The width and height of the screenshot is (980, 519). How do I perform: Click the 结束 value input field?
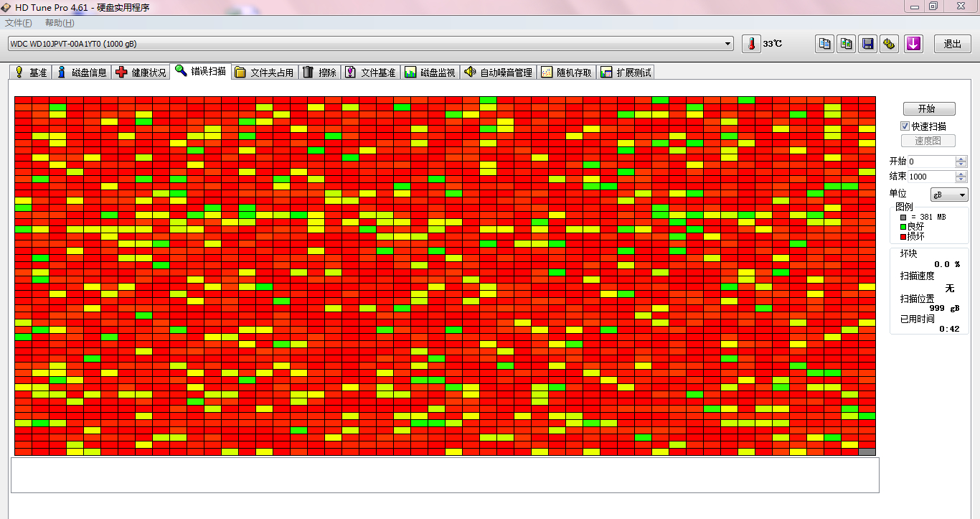pyautogui.click(x=931, y=177)
